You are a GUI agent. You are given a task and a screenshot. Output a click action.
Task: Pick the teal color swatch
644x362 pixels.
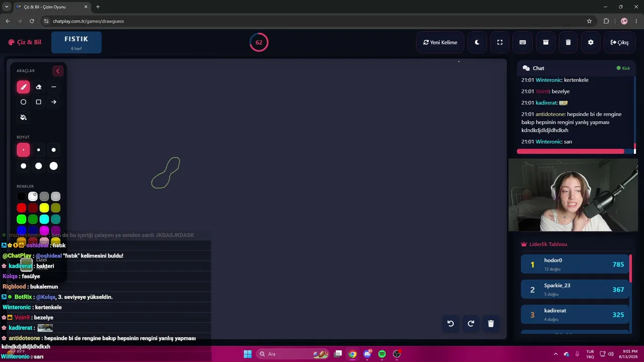(55, 219)
